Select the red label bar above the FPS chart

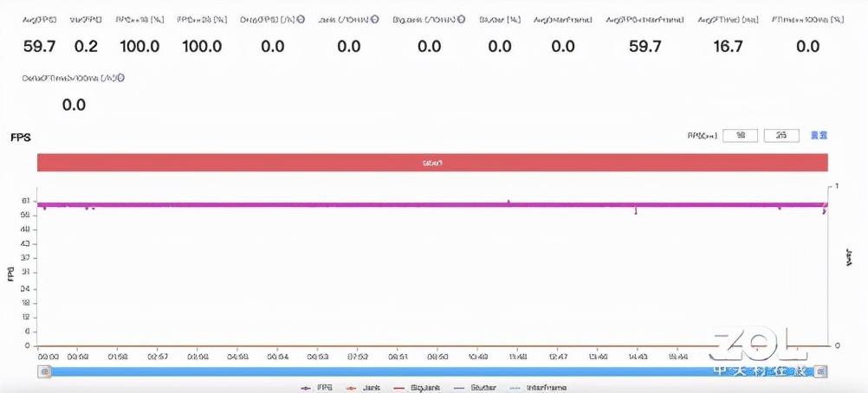click(x=432, y=163)
